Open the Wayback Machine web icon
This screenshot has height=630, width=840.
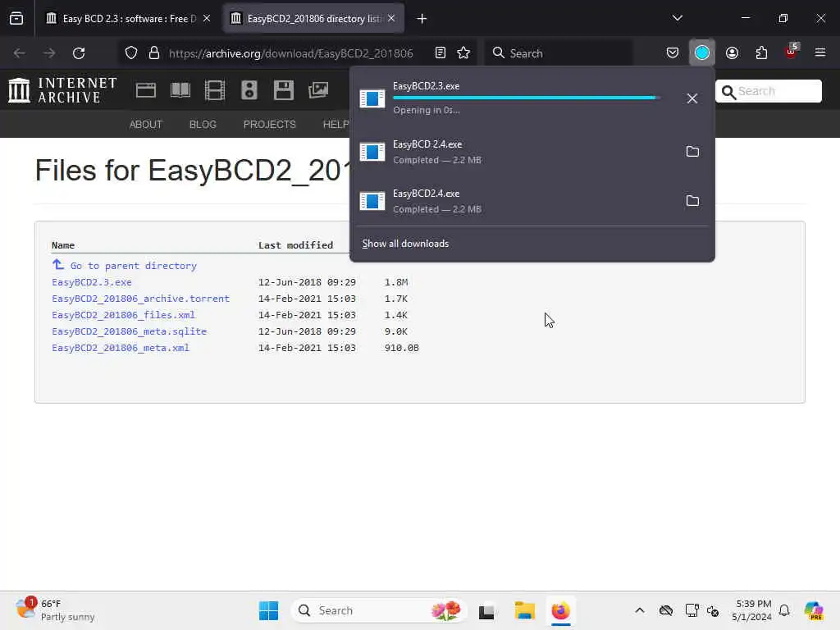[146, 90]
